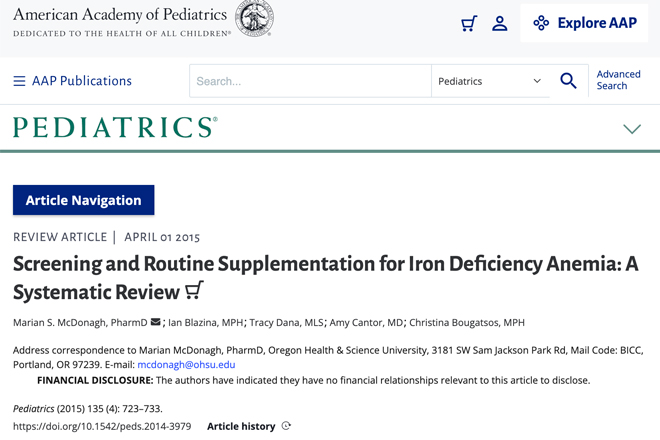Click the PEDIATRICS journal logo
This screenshot has height=440, width=660.
(x=115, y=127)
